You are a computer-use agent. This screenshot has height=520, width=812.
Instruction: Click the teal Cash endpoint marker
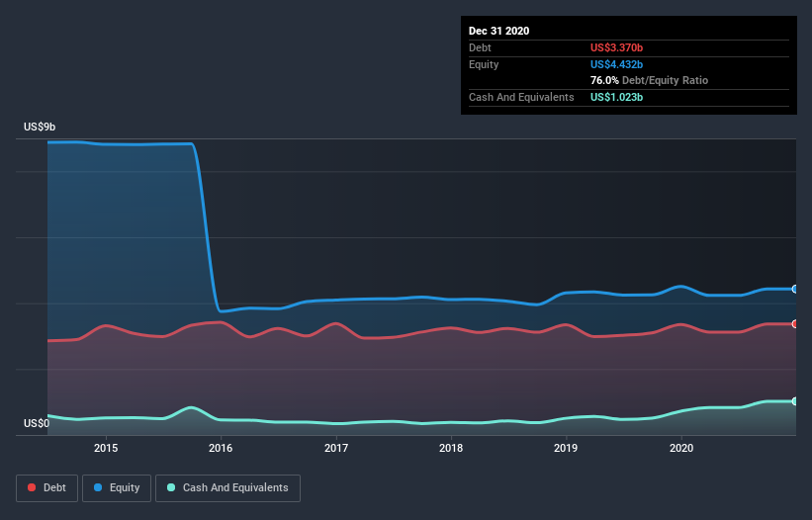tap(795, 401)
